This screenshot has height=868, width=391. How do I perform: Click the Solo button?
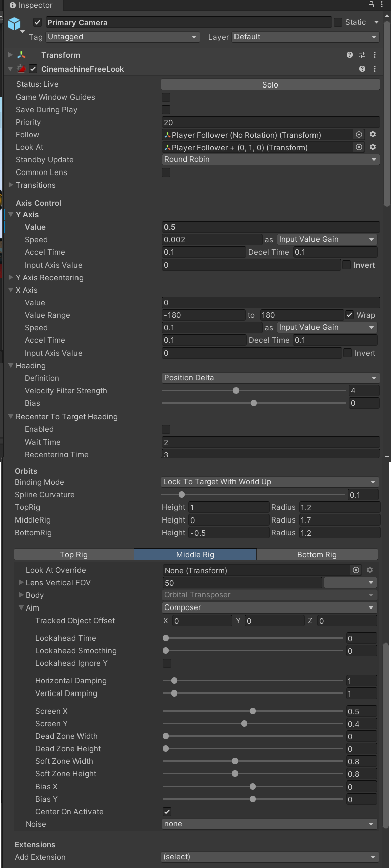270,84
